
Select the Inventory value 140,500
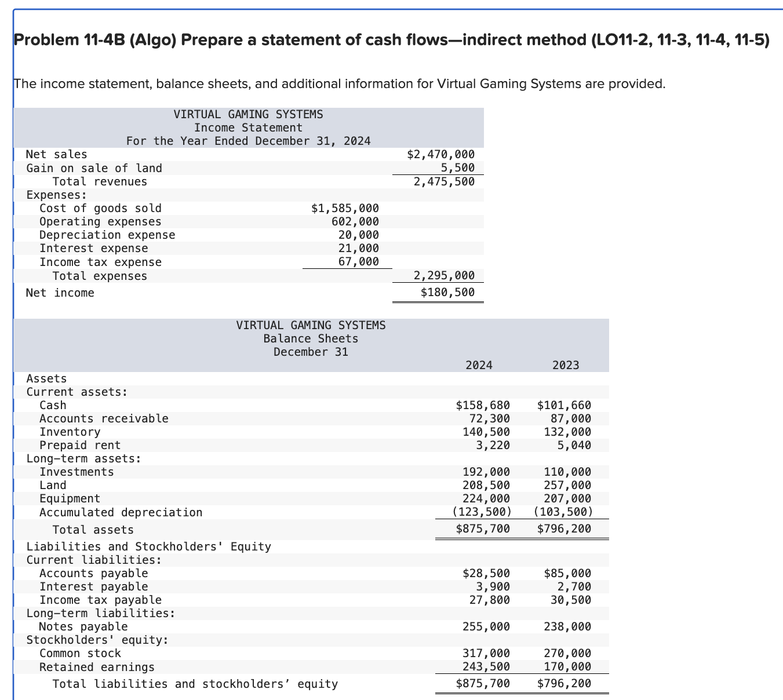487,432
